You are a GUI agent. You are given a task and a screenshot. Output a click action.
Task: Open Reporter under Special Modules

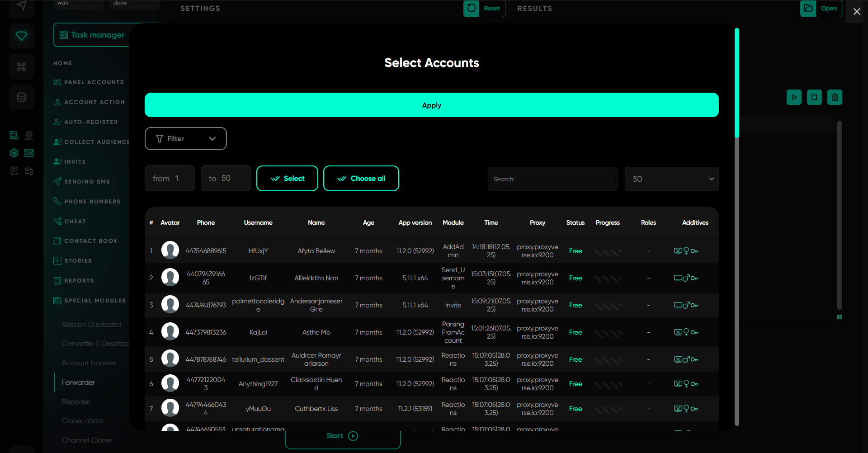(x=76, y=402)
